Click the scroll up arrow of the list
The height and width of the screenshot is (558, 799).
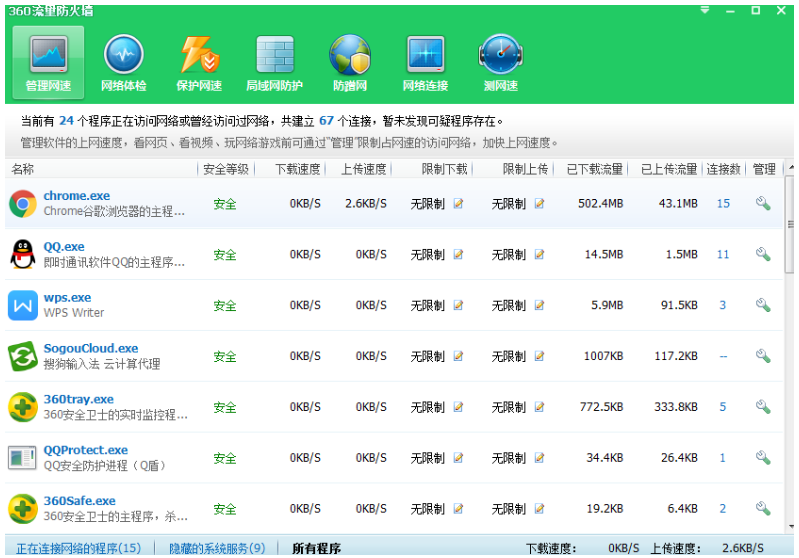[791, 167]
